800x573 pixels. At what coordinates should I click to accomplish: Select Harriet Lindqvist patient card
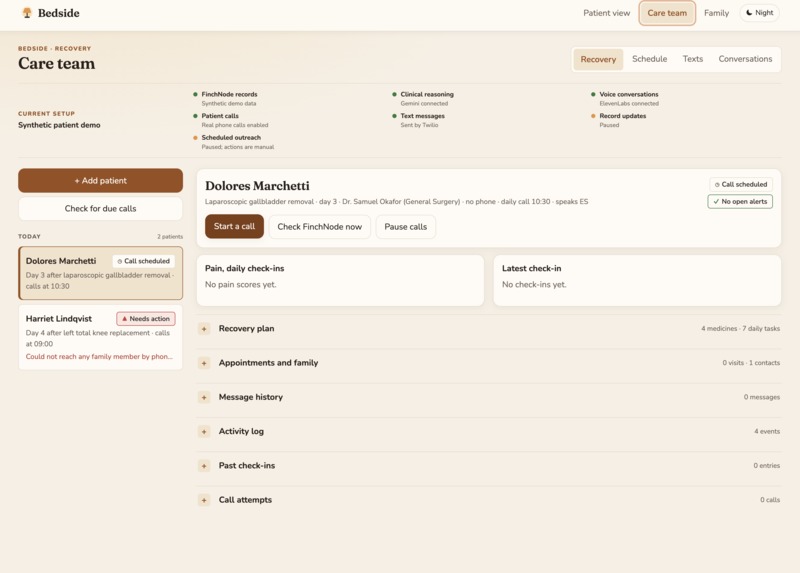(x=101, y=337)
